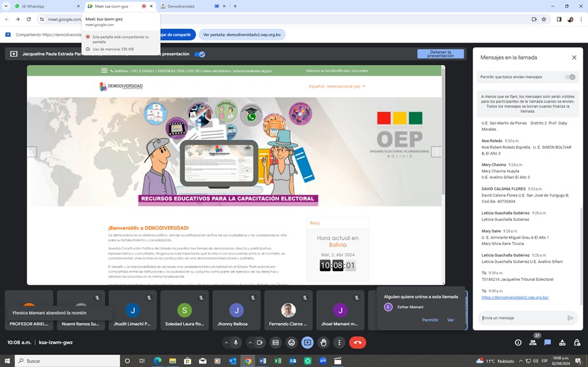Click 'Permitir' to admit Esther Mamani
The width and height of the screenshot is (588, 367).
coord(430,320)
